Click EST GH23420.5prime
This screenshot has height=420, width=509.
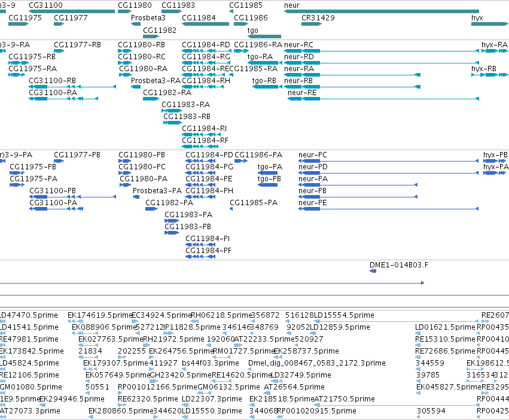tap(181, 375)
